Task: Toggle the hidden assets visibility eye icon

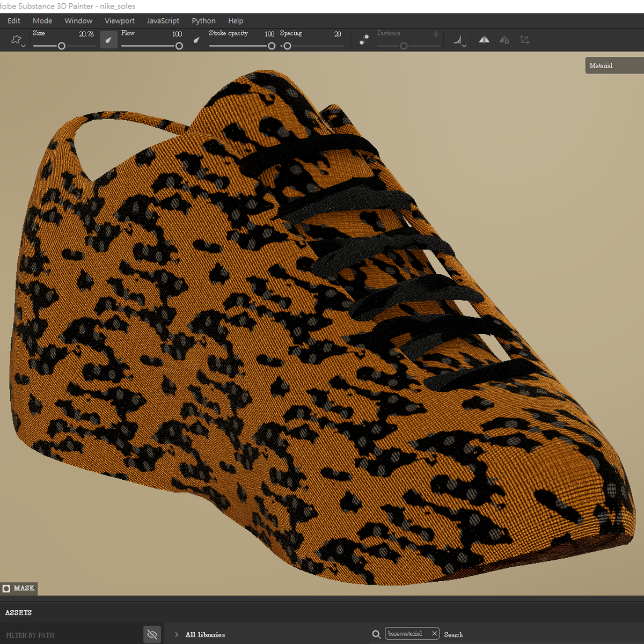Action: pyautogui.click(x=152, y=634)
